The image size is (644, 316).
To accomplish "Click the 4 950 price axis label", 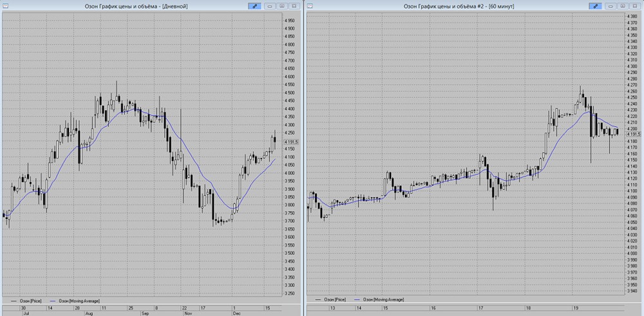I will click(290, 21).
